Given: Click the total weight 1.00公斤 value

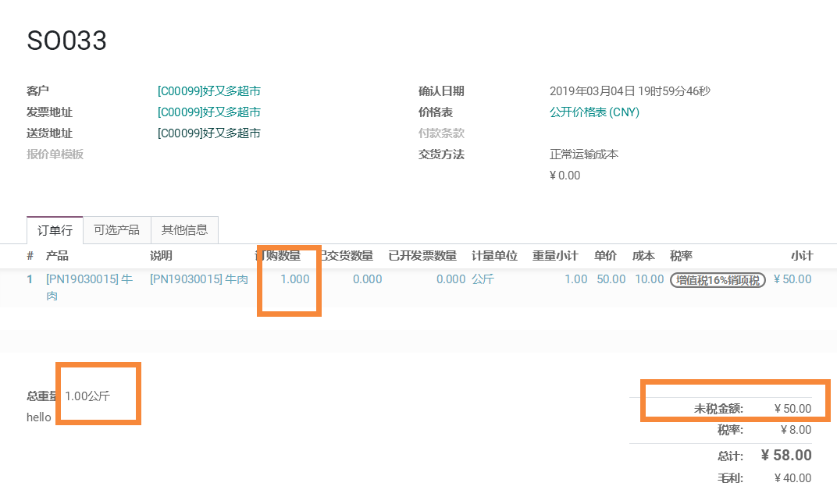Looking at the screenshot, I should coord(87,396).
